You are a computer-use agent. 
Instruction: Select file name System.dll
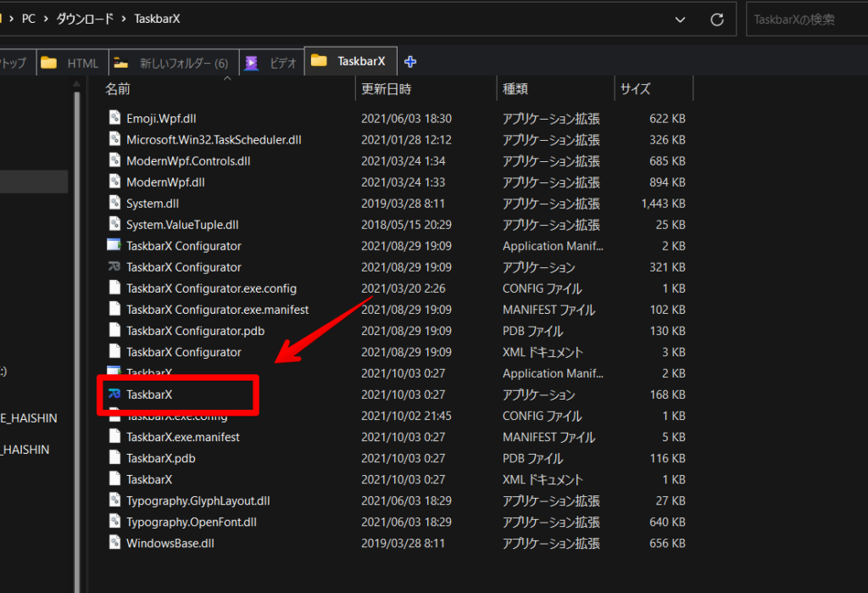(x=153, y=204)
